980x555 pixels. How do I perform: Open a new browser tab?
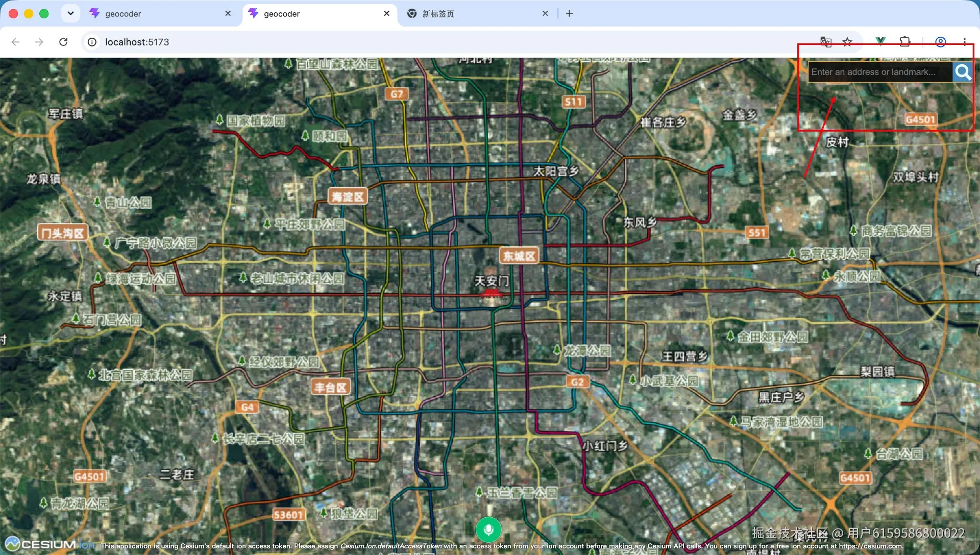pos(570,14)
